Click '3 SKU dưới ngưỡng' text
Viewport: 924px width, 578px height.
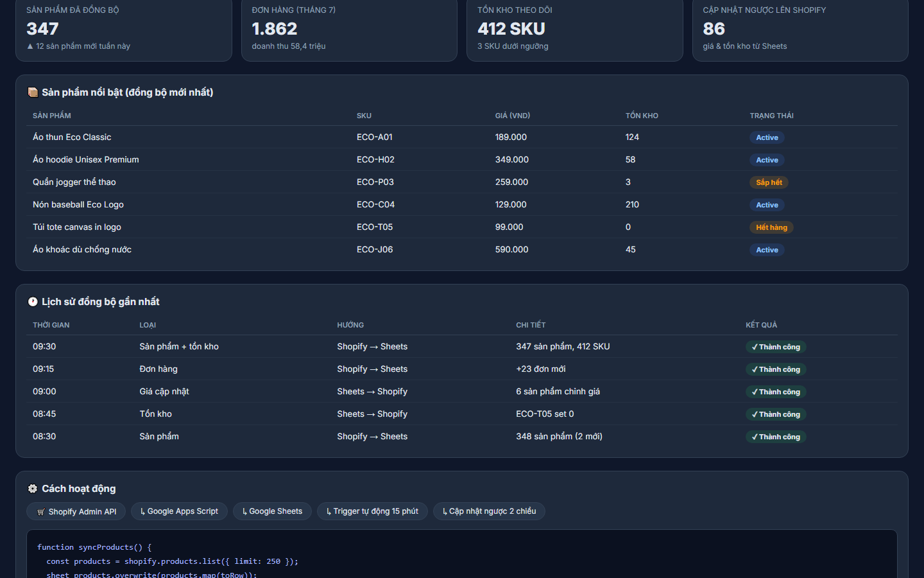point(513,46)
